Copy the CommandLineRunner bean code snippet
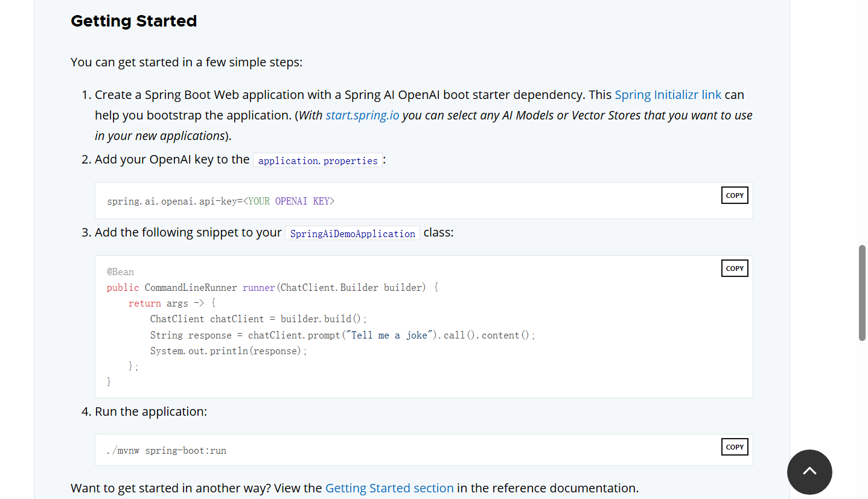The width and height of the screenshot is (868, 499). 735,269
